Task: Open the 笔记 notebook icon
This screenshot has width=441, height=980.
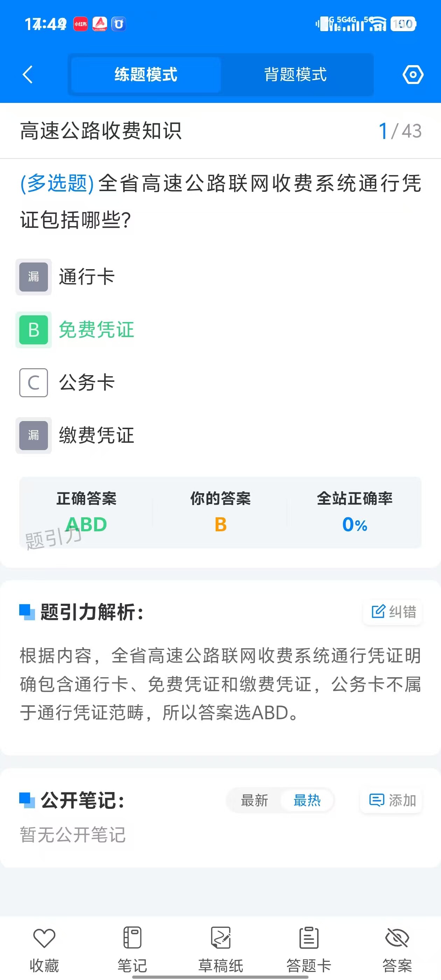Action: pyautogui.click(x=132, y=937)
